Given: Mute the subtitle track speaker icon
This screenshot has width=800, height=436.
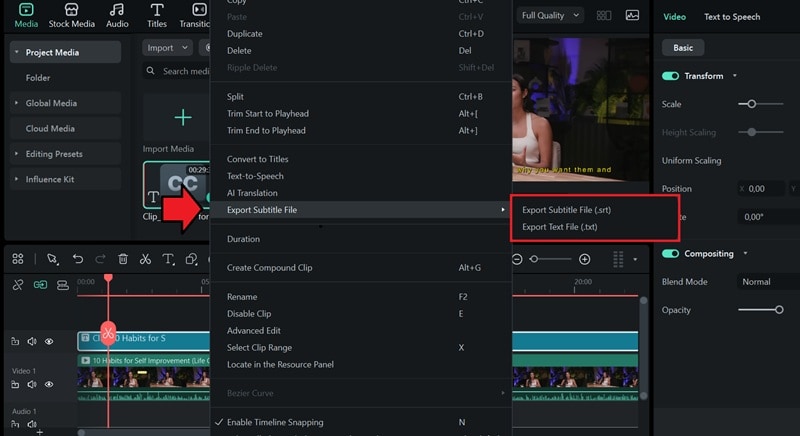Looking at the screenshot, I should 32,341.
